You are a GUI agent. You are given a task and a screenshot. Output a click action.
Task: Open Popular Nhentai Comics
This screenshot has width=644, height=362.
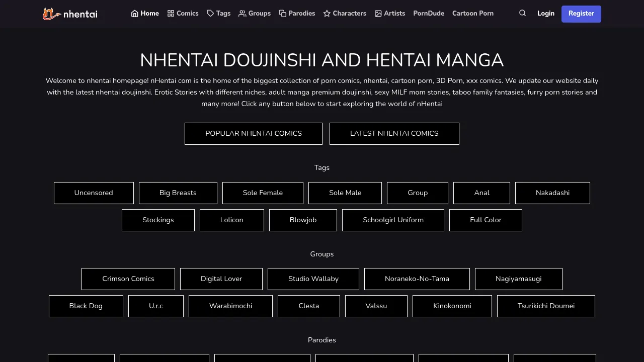pyautogui.click(x=254, y=134)
